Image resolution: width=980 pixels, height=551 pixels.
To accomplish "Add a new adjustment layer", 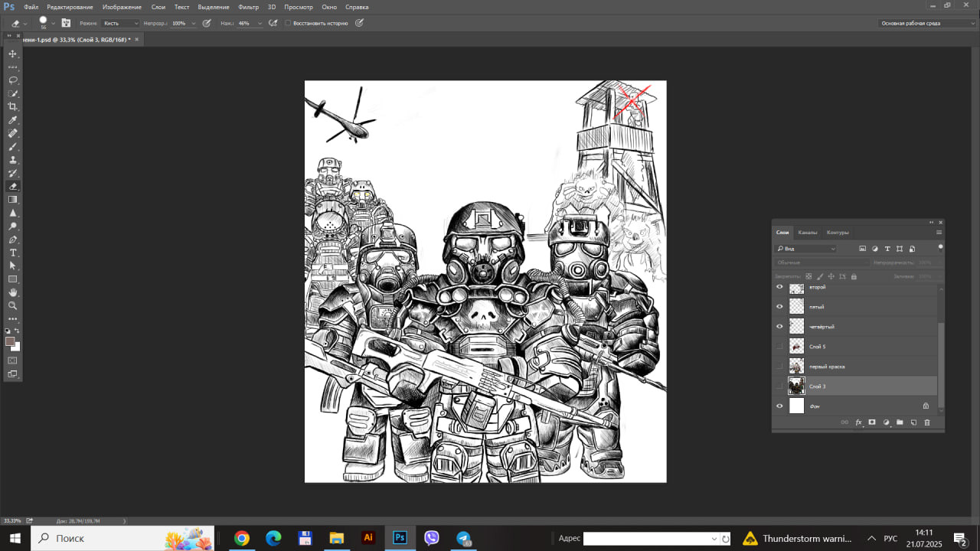I will click(886, 422).
